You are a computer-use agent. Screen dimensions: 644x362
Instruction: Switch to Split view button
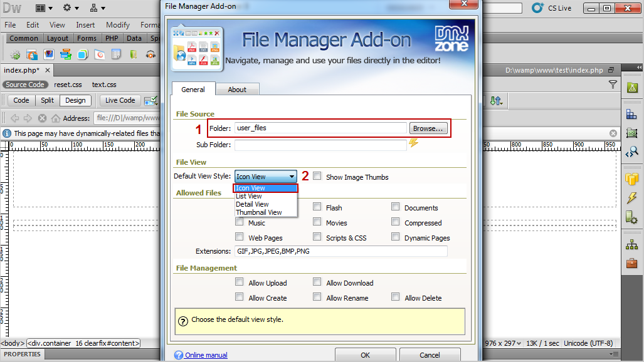click(x=47, y=100)
